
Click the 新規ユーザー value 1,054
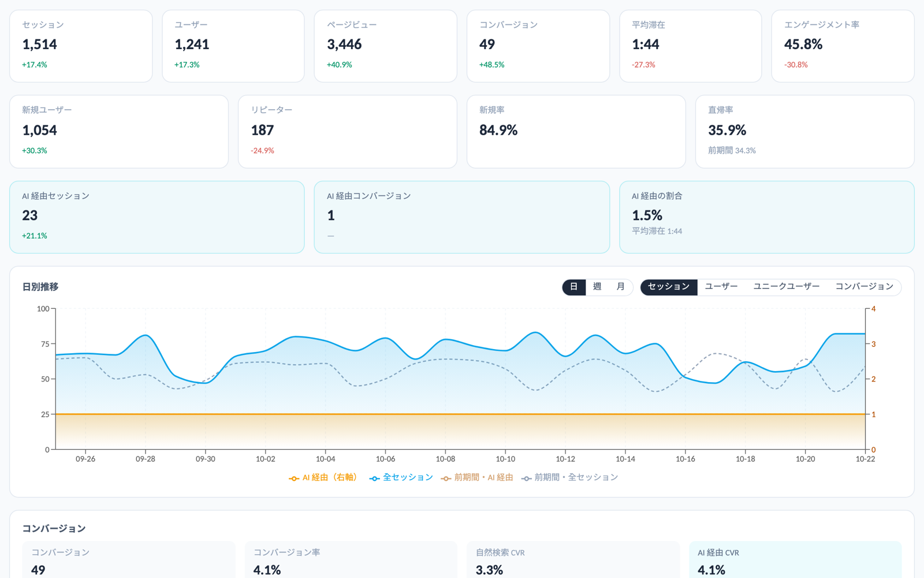[x=40, y=130]
